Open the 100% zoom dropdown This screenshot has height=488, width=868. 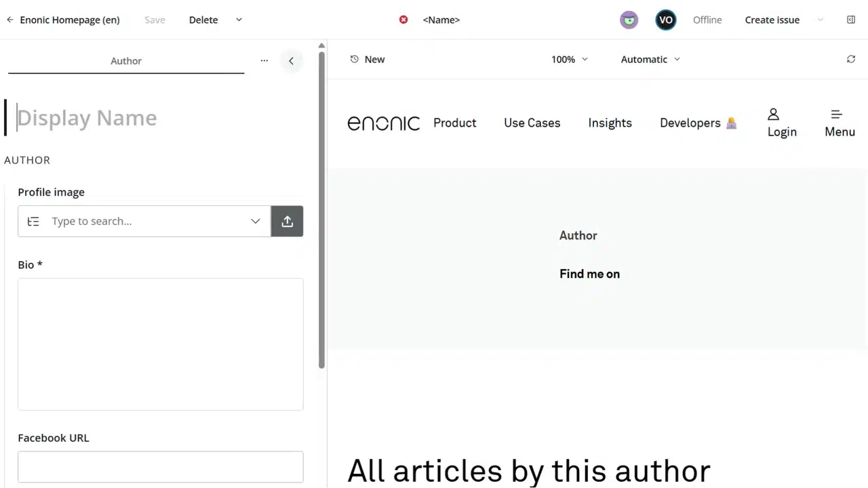click(570, 59)
